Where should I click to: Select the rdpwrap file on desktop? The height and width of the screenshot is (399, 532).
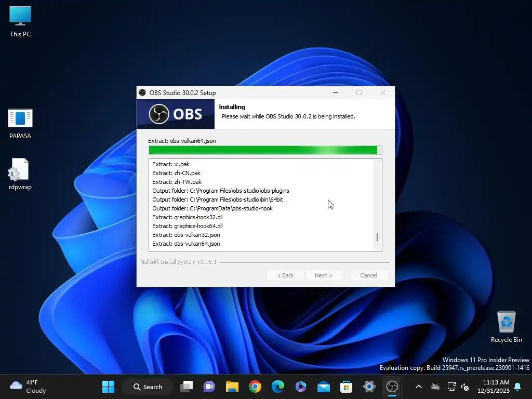pos(20,174)
